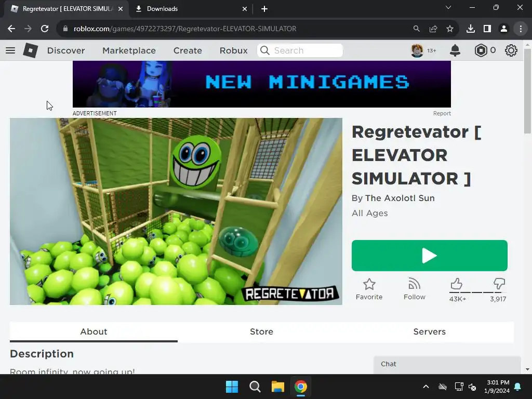Screen dimensions: 532x399
Task: Click the cloud sync tray icon
Action: click(x=443, y=387)
